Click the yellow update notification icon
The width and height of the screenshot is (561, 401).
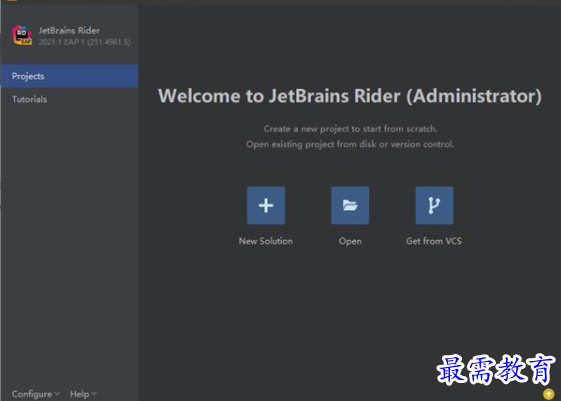[x=548, y=394]
